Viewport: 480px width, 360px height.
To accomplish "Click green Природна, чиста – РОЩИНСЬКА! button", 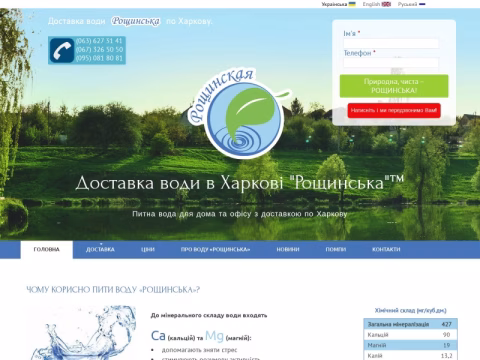I will (x=394, y=86).
